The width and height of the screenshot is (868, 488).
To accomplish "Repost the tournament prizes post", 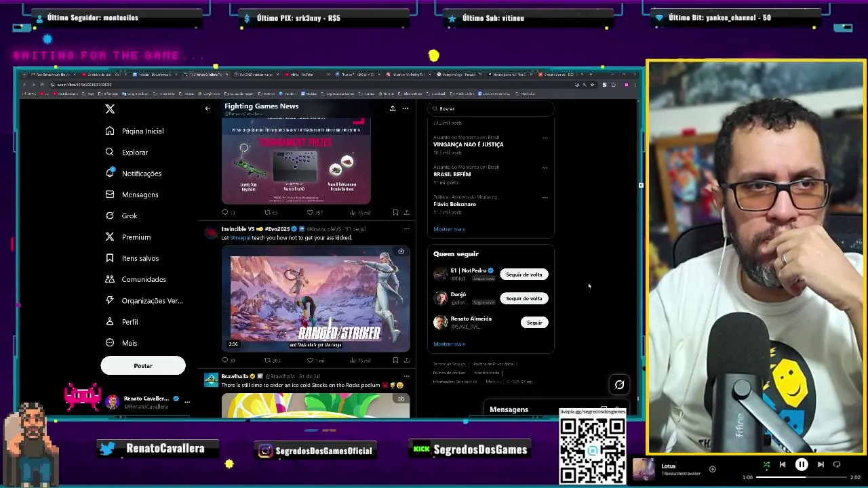I will [271, 212].
